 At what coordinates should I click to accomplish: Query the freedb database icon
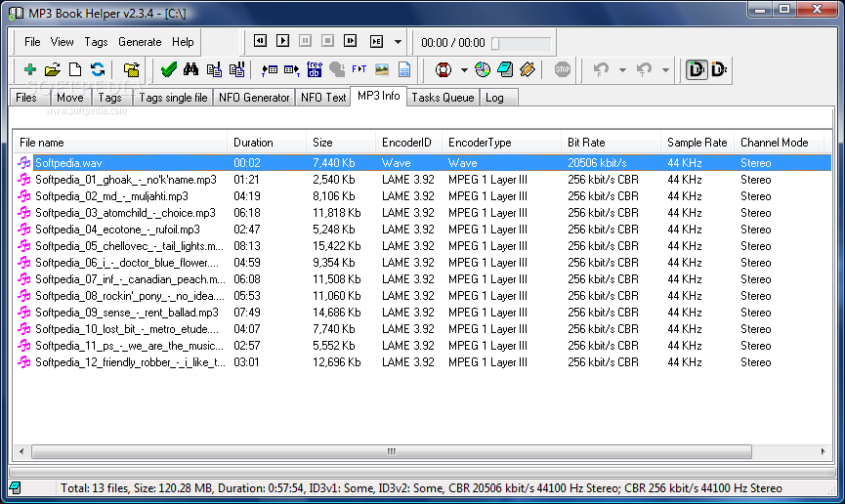(315, 69)
